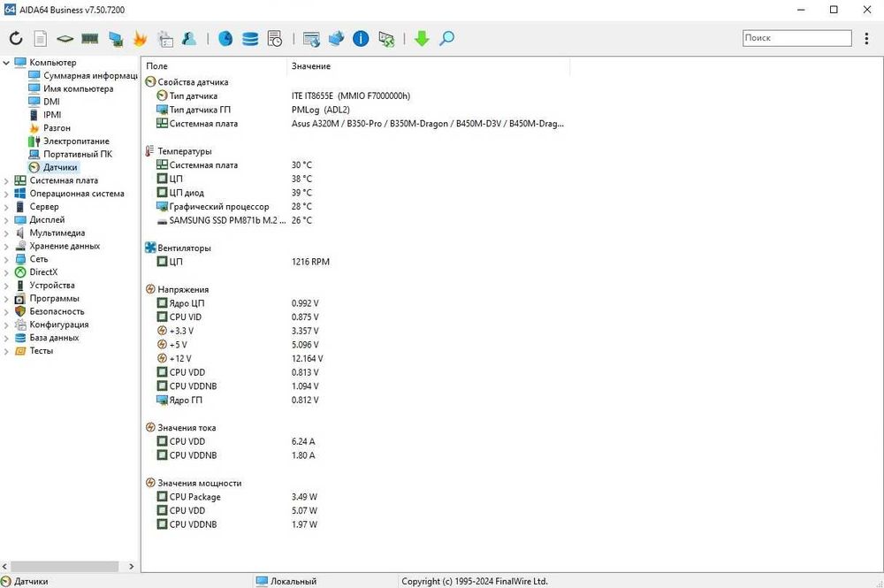
Task: Select the 1216 RPM fan value
Action: [x=310, y=262]
